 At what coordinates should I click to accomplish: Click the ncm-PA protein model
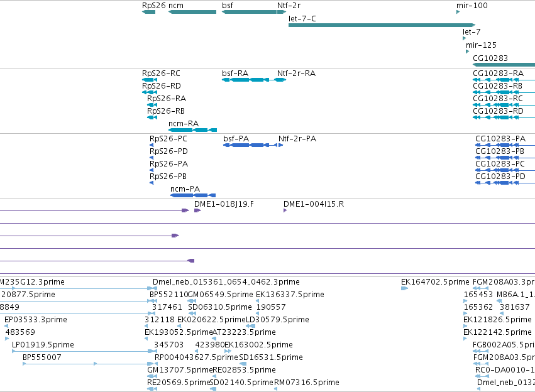[x=193, y=195]
